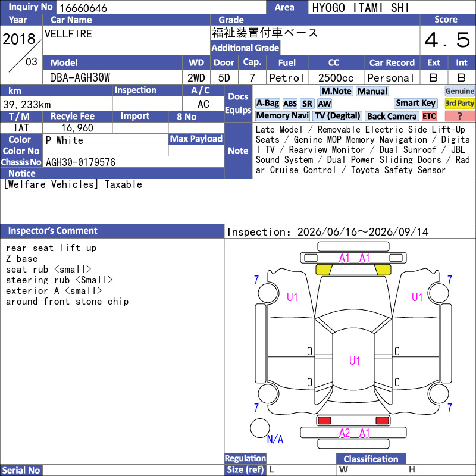476x476 pixels.
Task: Click the M.Note document badge
Action: pyautogui.click(x=336, y=91)
